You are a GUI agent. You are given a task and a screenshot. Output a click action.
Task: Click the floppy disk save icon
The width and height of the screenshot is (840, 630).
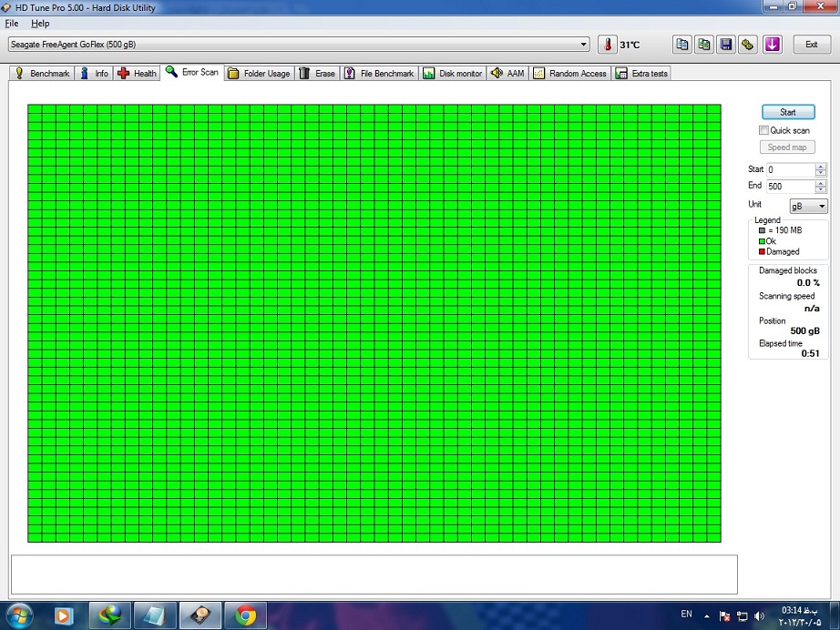[x=726, y=45]
